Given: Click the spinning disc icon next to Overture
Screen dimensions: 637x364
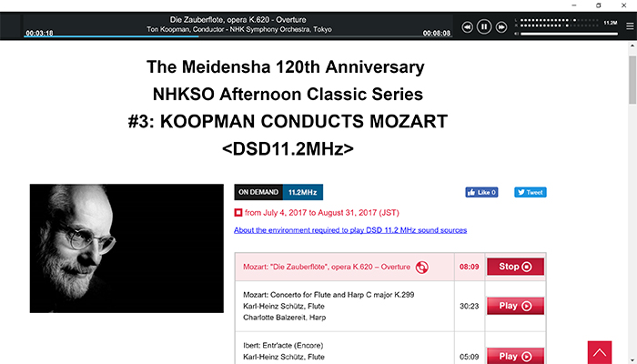Looking at the screenshot, I should tap(421, 268).
